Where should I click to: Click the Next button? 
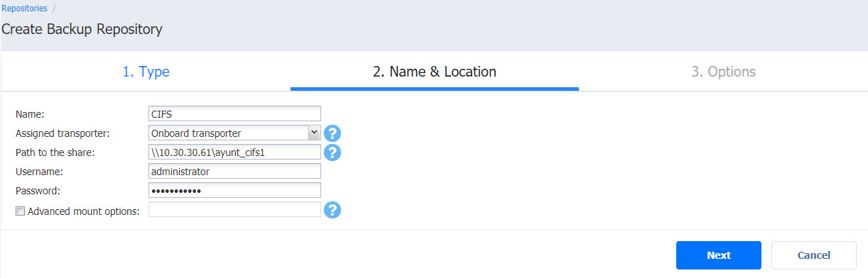pyautogui.click(x=719, y=255)
